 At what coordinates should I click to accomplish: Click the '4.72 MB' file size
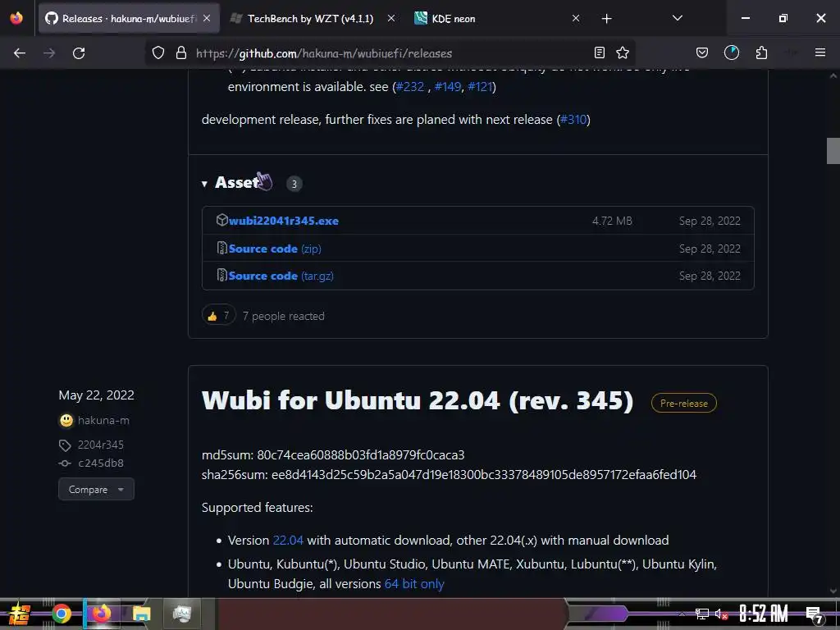612,221
